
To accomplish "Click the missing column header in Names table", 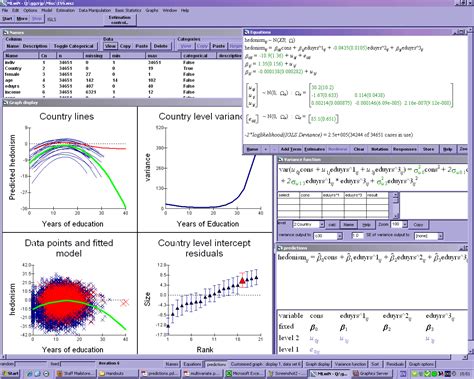I will (97, 56).
